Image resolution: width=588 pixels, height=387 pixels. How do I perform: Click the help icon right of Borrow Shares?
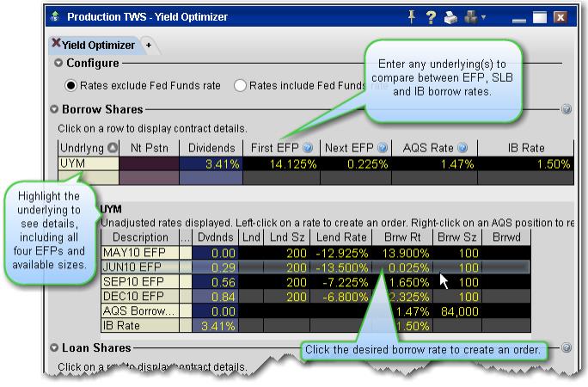pyautogui.click(x=567, y=109)
